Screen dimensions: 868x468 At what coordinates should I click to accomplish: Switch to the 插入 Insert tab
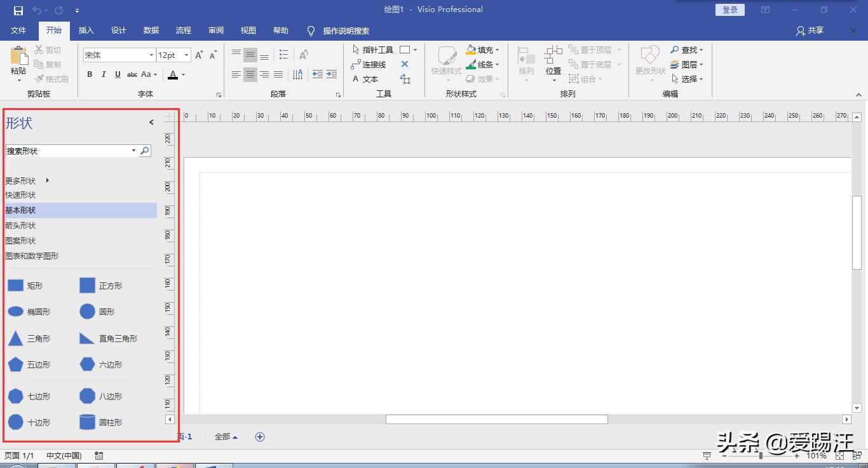[86, 31]
